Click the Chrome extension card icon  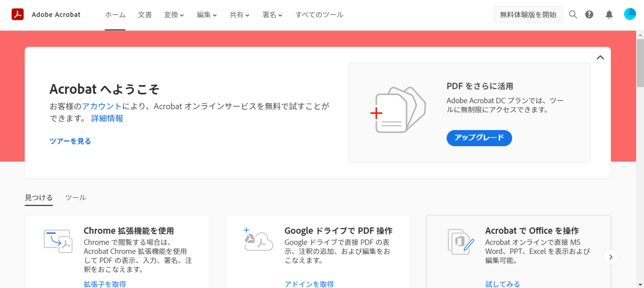point(58,241)
